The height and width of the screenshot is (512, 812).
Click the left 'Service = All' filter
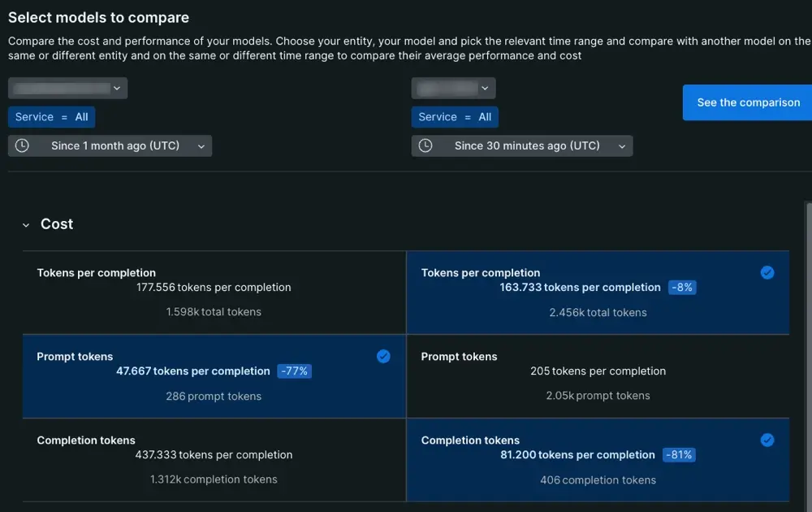pos(51,117)
